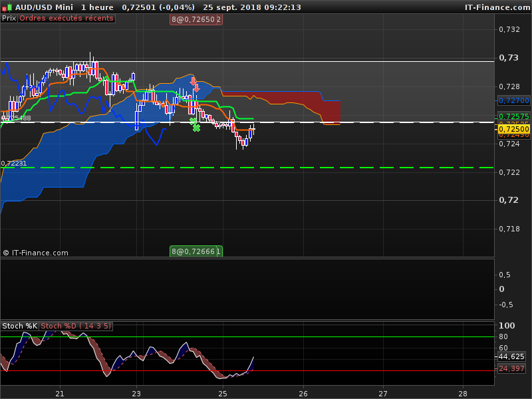This screenshot has width=532, height=399.
Task: Click the timestamp 25 sept. 2018 09:22:13
Action: point(252,7)
